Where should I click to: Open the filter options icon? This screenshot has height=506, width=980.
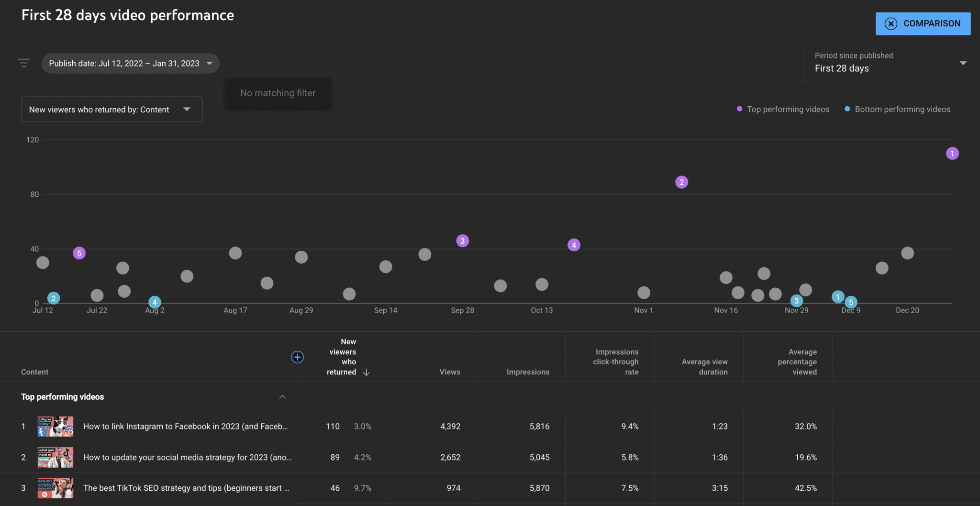(23, 63)
